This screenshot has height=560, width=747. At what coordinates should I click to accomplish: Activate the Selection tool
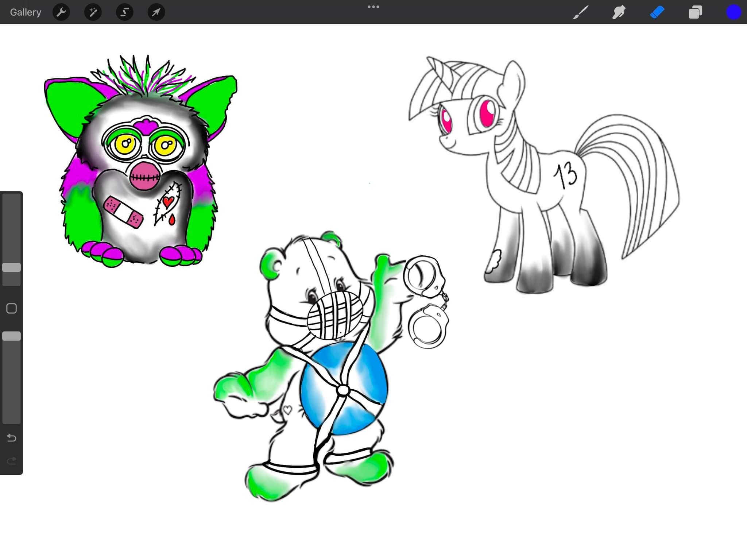coord(124,12)
